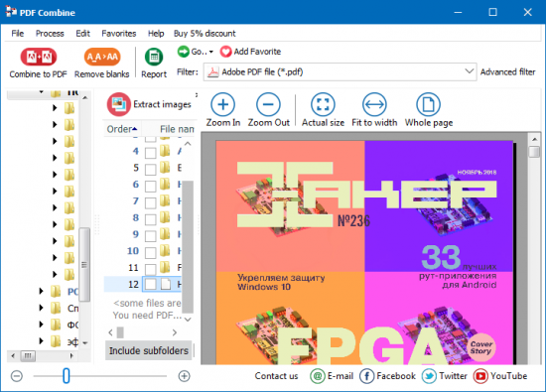Viewport: 546px width, 392px height.
Task: Click the folder icon in row 7
Action: pos(165,200)
